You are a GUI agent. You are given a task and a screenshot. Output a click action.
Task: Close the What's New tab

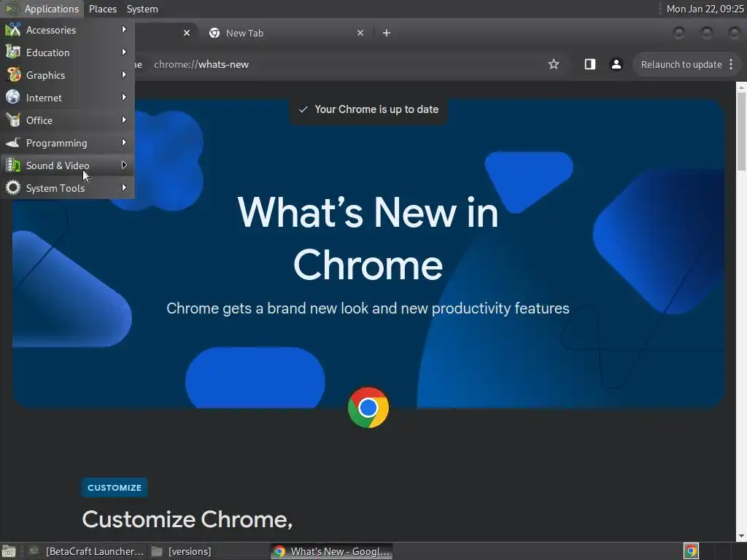[x=187, y=33]
